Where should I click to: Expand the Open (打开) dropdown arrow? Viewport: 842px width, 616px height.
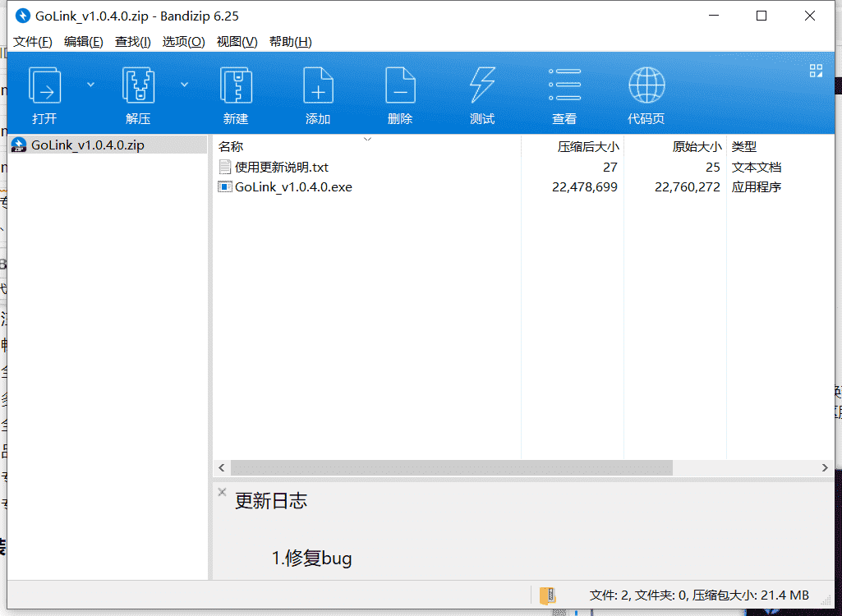tap(90, 85)
